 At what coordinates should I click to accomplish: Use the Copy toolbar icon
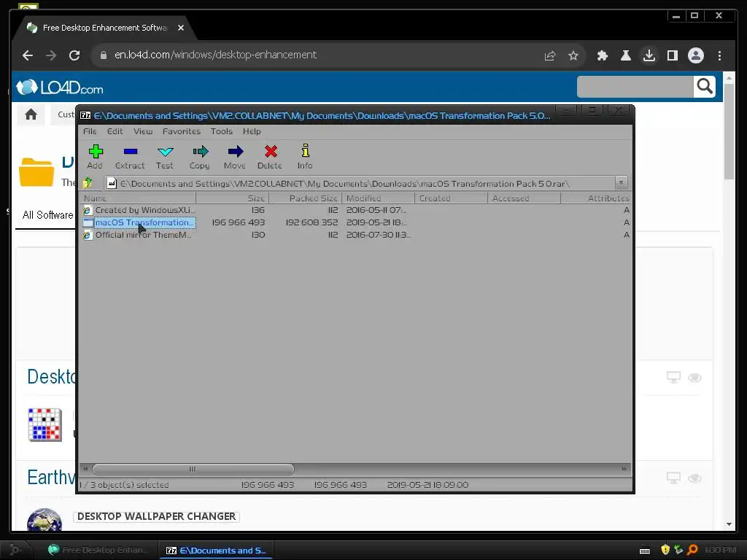coord(200,157)
